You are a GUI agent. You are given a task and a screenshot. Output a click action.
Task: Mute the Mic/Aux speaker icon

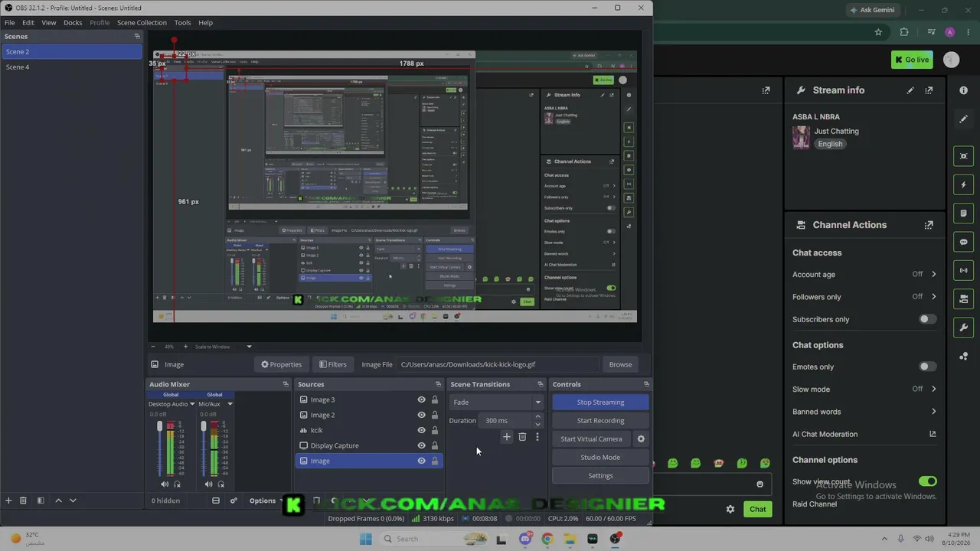pyautogui.click(x=208, y=484)
